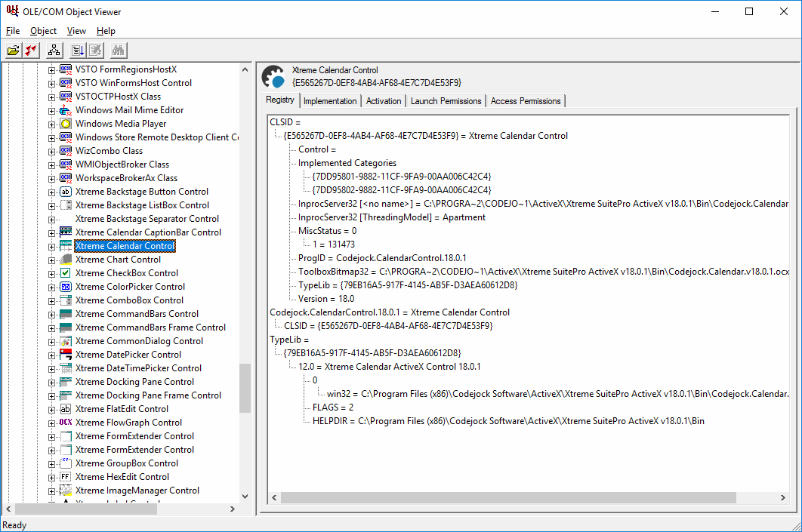Click the Xtreme Calendar CaptionBar Control icon

(x=66, y=232)
